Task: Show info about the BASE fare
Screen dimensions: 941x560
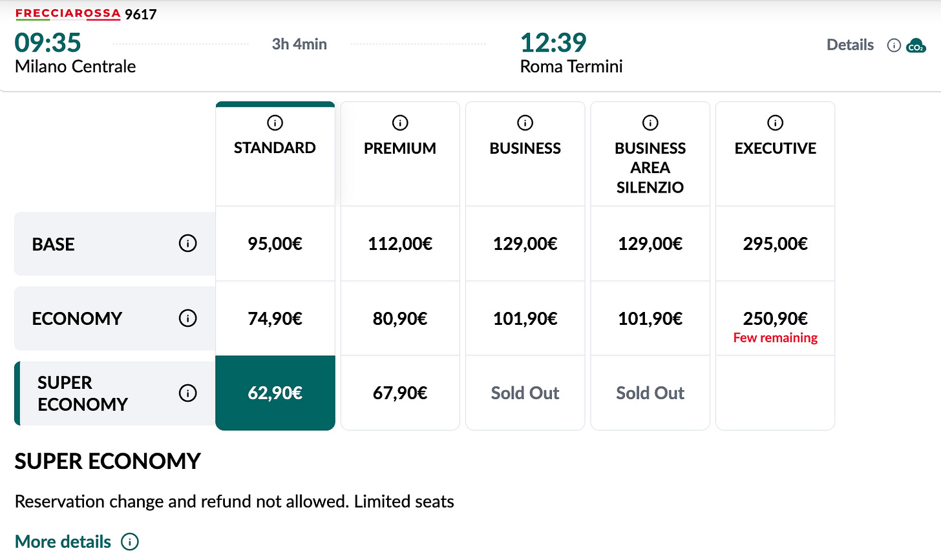Action: [188, 244]
